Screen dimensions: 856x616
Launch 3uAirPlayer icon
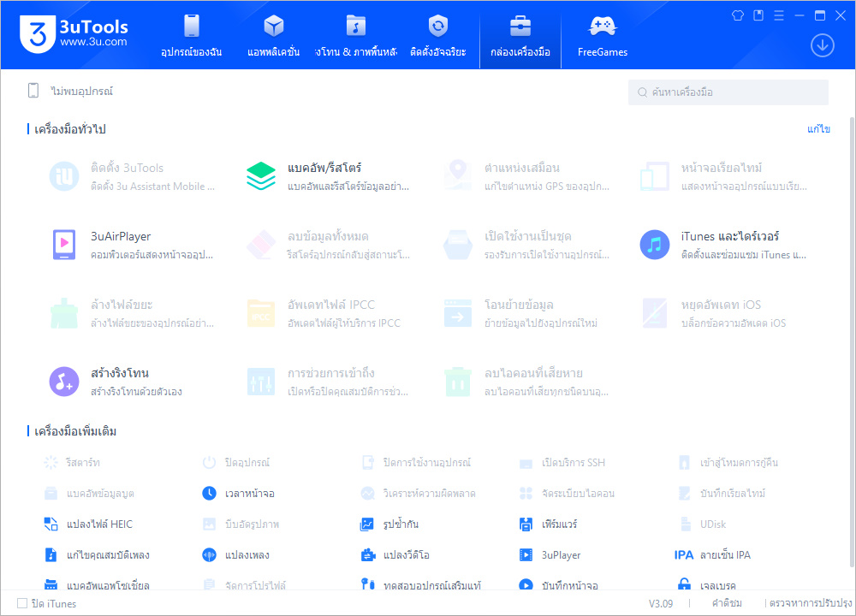point(64,245)
